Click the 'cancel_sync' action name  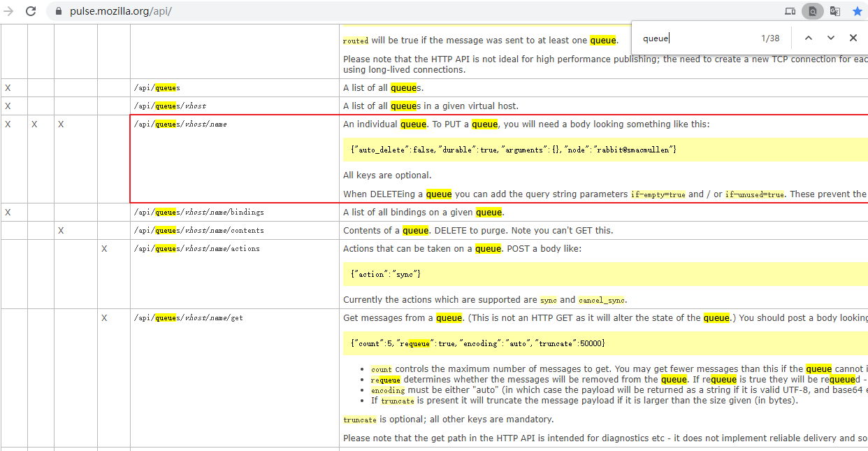(602, 300)
